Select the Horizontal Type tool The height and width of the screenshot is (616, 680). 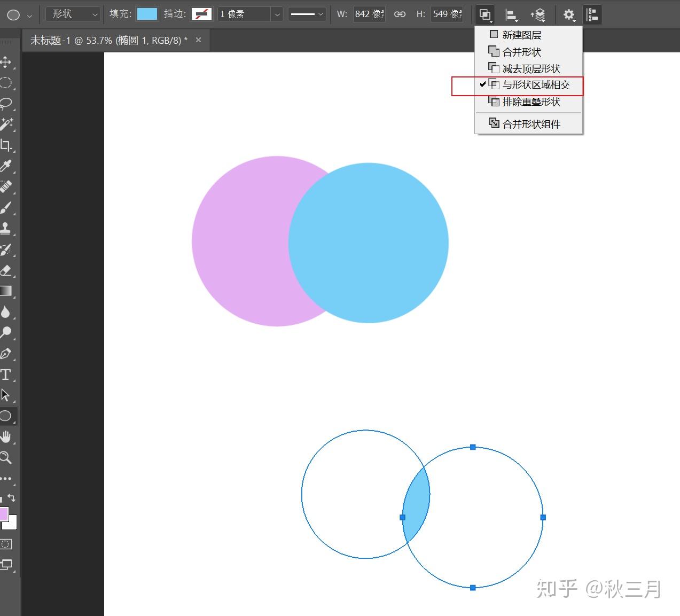pyautogui.click(x=6, y=375)
